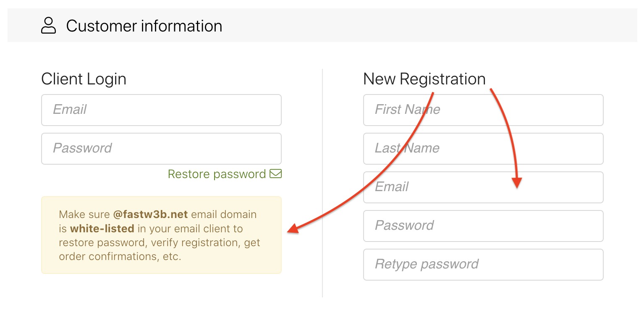Focus the Client Login Password field
This screenshot has width=644, height=310.
[x=161, y=149]
